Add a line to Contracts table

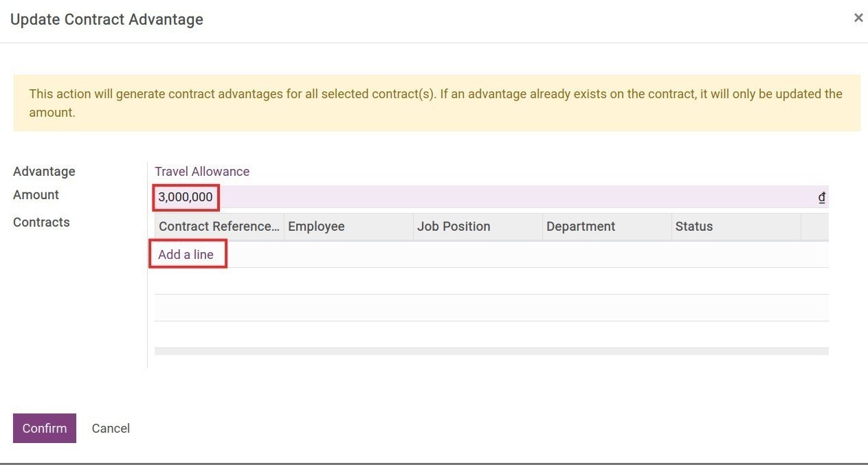pos(186,255)
